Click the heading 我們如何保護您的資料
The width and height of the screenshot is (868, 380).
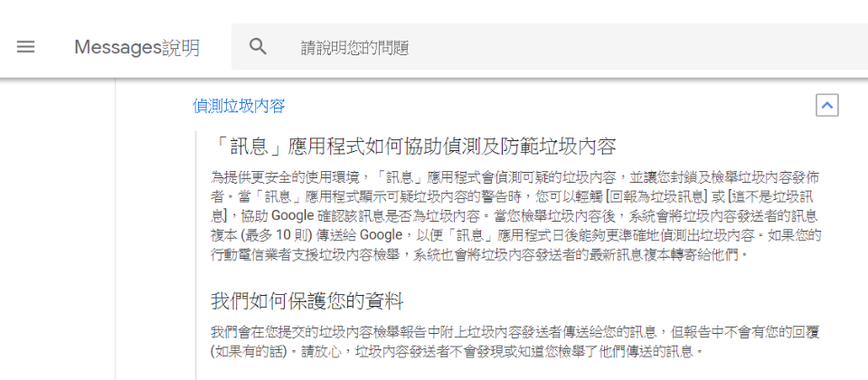pos(307,302)
